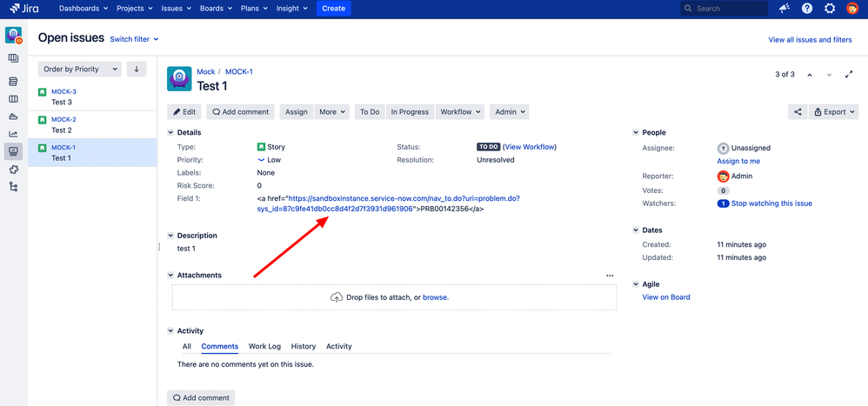Click the upload cloud icon
This screenshot has width=868, height=406.
point(336,297)
